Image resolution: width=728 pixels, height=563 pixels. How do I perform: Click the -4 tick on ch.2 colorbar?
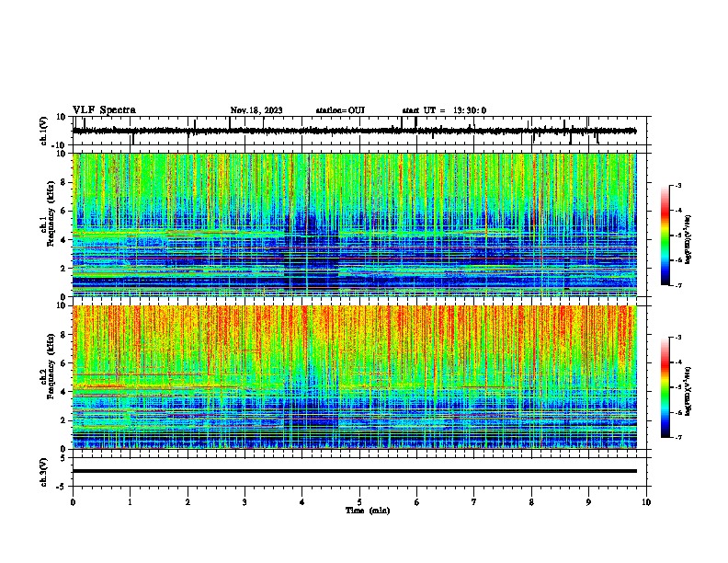677,362
